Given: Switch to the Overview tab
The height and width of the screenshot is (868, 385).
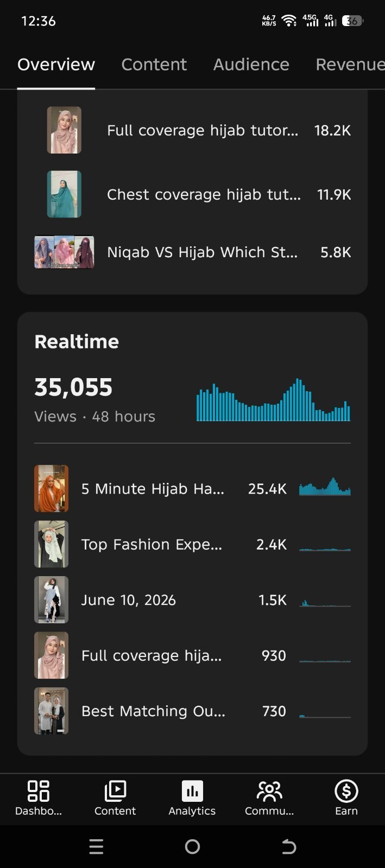Looking at the screenshot, I should pyautogui.click(x=56, y=64).
